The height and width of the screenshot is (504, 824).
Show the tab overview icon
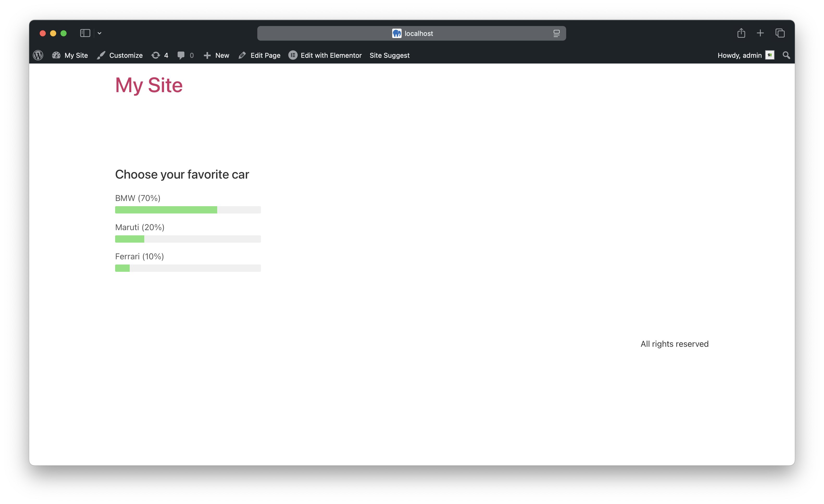point(780,33)
